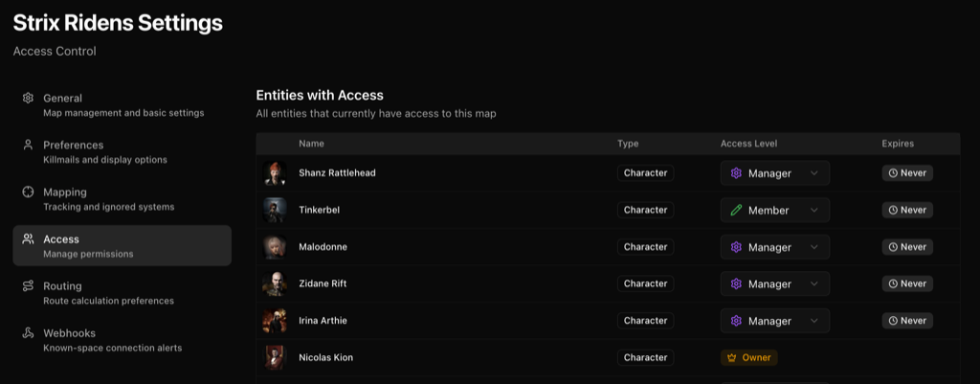This screenshot has width=980, height=384.
Task: Click the General gear icon in sidebar
Action: pos(28,99)
